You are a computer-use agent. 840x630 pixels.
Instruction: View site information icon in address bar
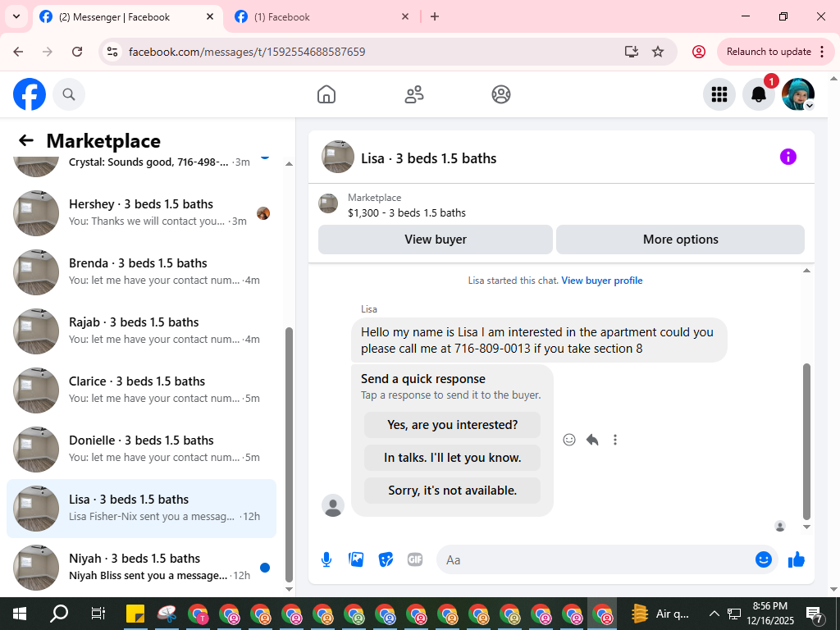click(x=112, y=52)
